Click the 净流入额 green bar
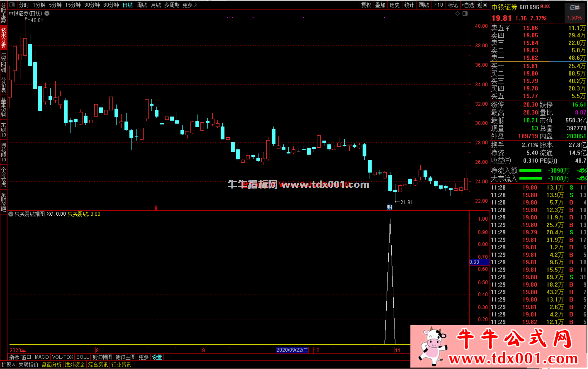This screenshot has height=369, width=588. point(530,171)
